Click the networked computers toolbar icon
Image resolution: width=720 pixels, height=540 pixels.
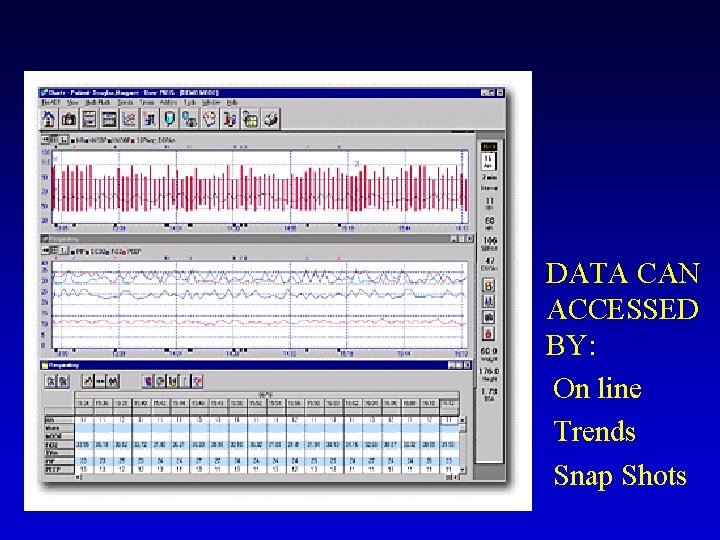tap(190, 119)
